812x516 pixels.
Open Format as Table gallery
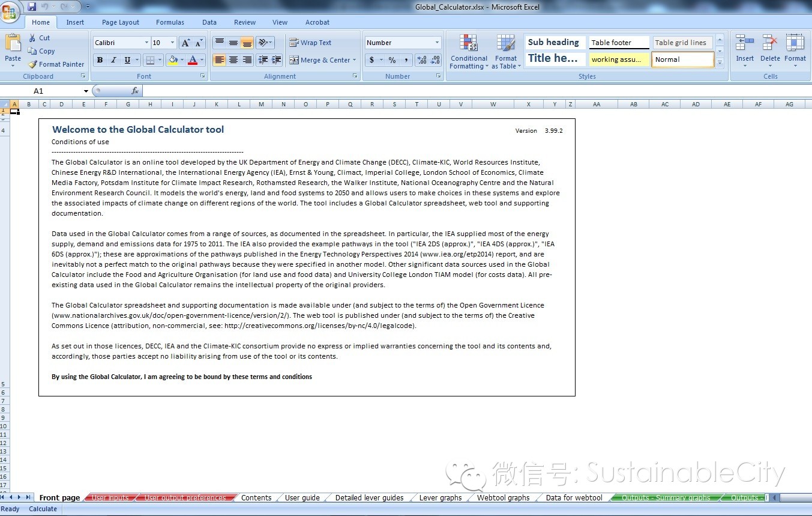tap(506, 52)
